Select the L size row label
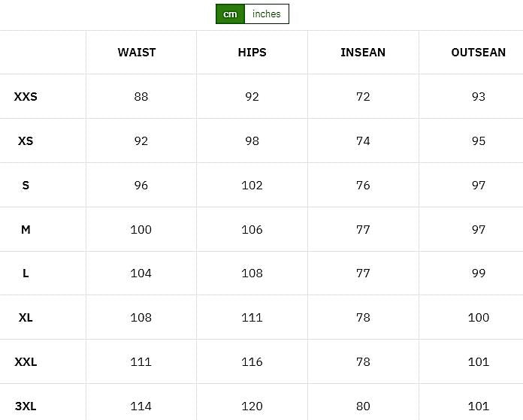 pyautogui.click(x=26, y=273)
